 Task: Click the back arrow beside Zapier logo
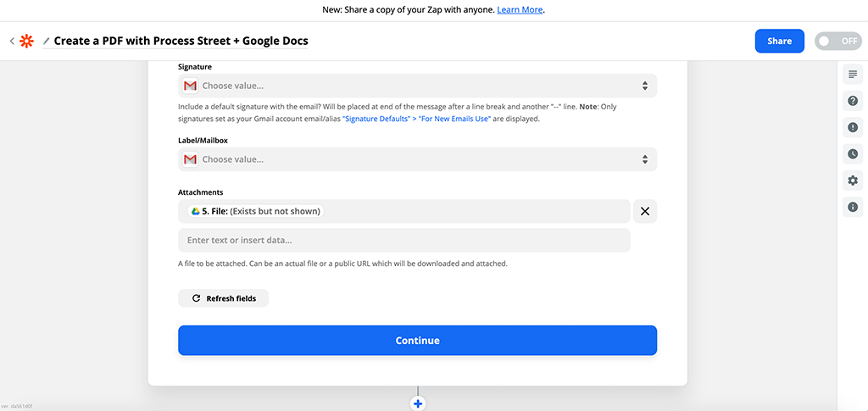tap(12, 41)
